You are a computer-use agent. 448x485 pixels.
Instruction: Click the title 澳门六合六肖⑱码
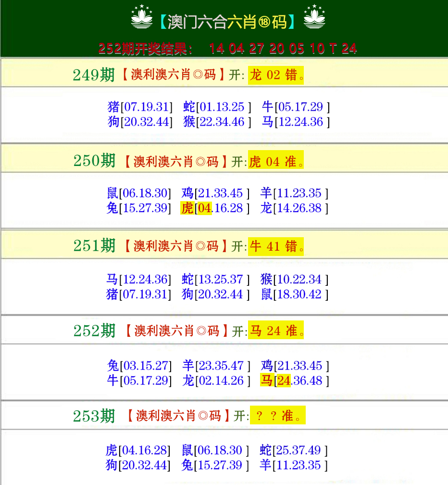(227, 22)
